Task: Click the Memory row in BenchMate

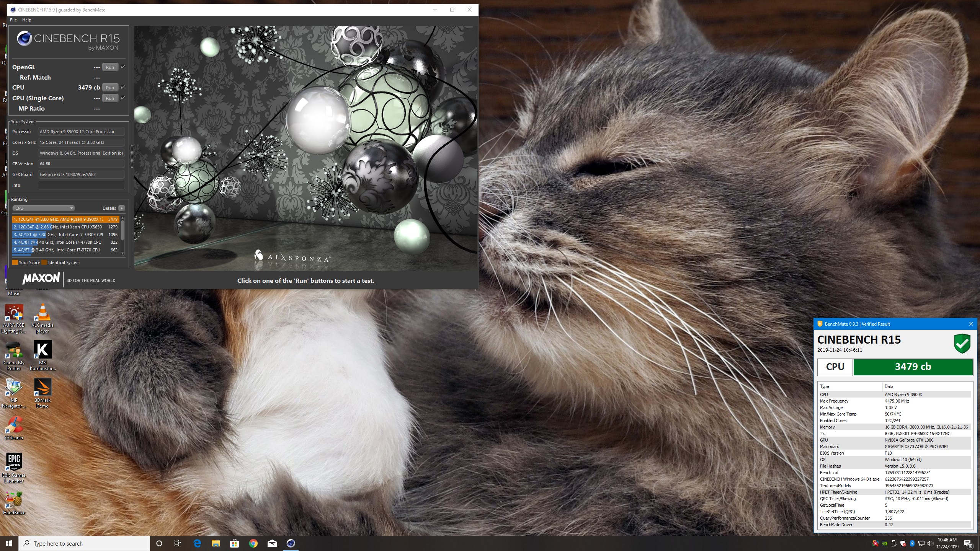Action: [x=895, y=427]
